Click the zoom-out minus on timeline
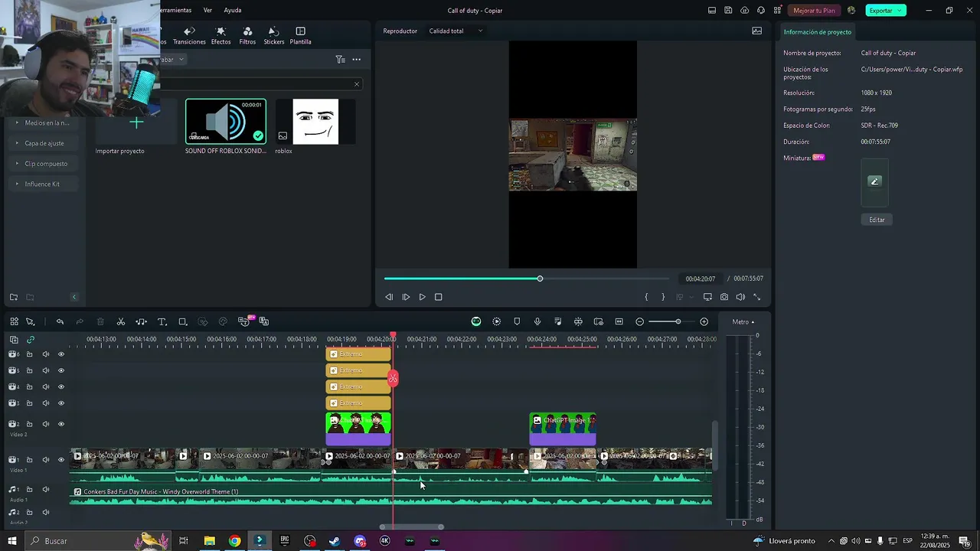Image resolution: width=980 pixels, height=551 pixels. click(640, 321)
